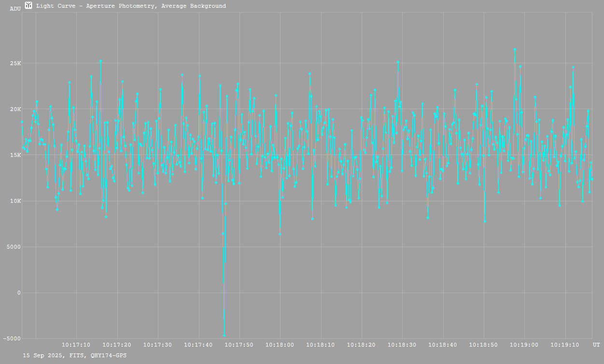Click the 10:17:30 time axis label
The width and height of the screenshot is (604, 364).
click(158, 345)
